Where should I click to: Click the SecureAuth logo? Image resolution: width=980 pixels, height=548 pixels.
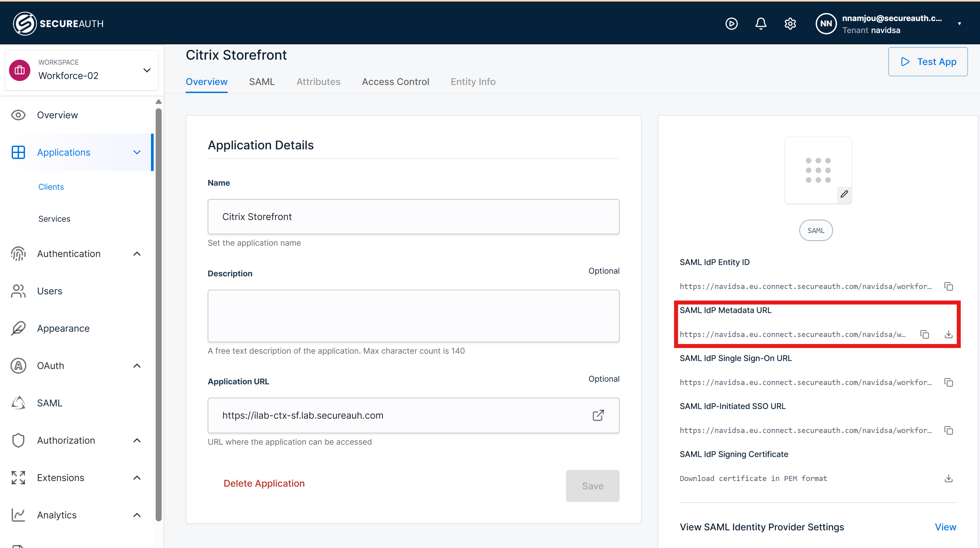[x=58, y=24]
